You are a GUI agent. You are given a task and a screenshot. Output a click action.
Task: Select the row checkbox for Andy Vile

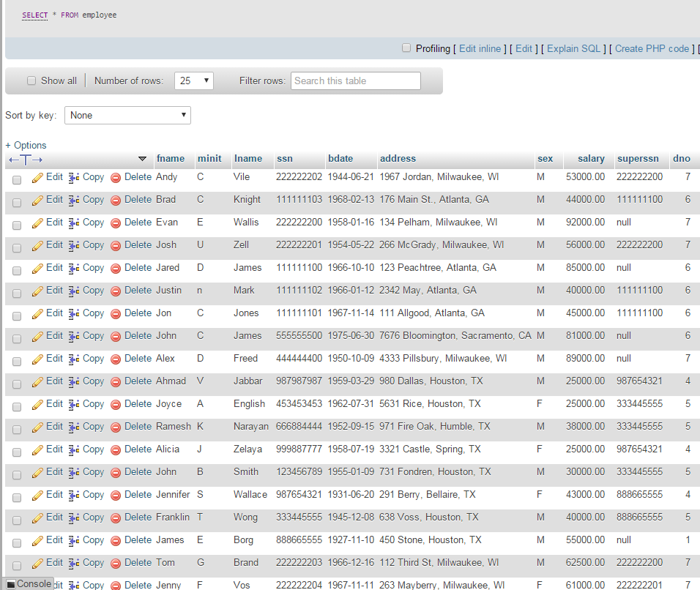coord(17,180)
